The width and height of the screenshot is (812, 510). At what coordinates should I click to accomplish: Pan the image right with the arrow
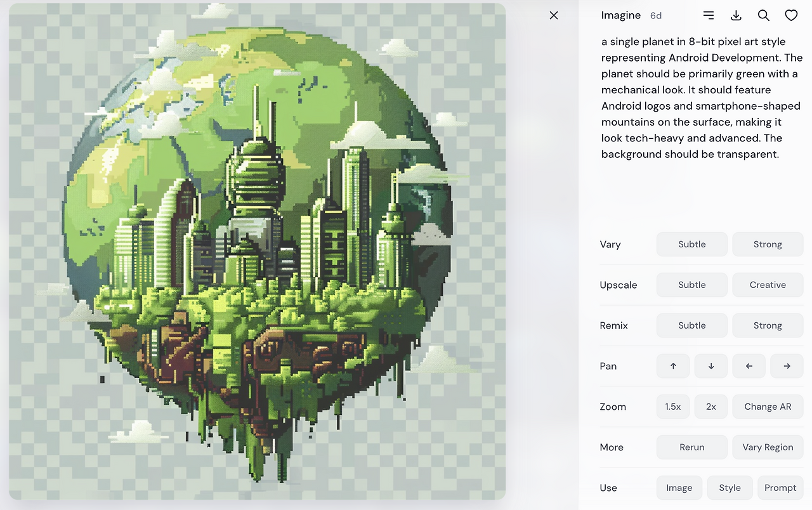[x=787, y=366]
